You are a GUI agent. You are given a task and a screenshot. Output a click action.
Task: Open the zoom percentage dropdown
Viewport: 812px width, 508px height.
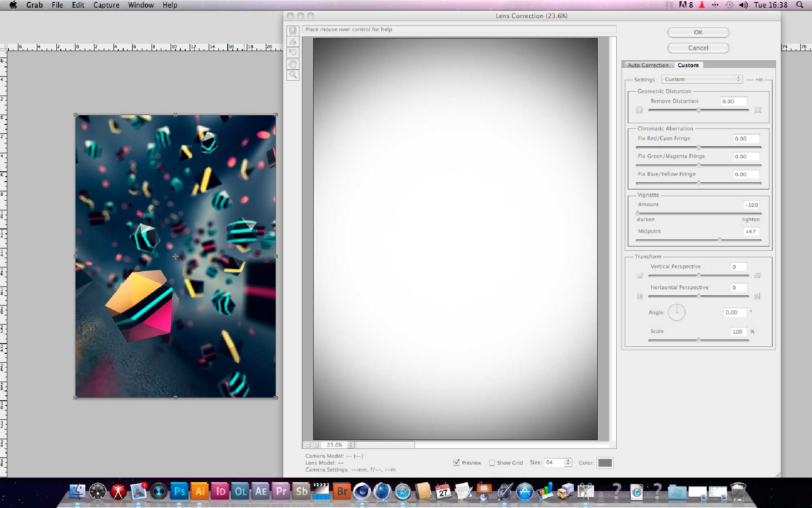coord(351,445)
